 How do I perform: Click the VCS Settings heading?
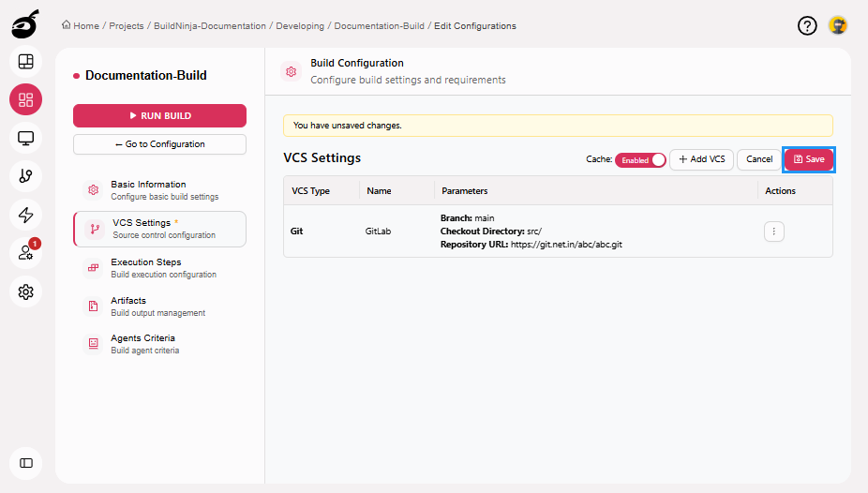point(322,157)
